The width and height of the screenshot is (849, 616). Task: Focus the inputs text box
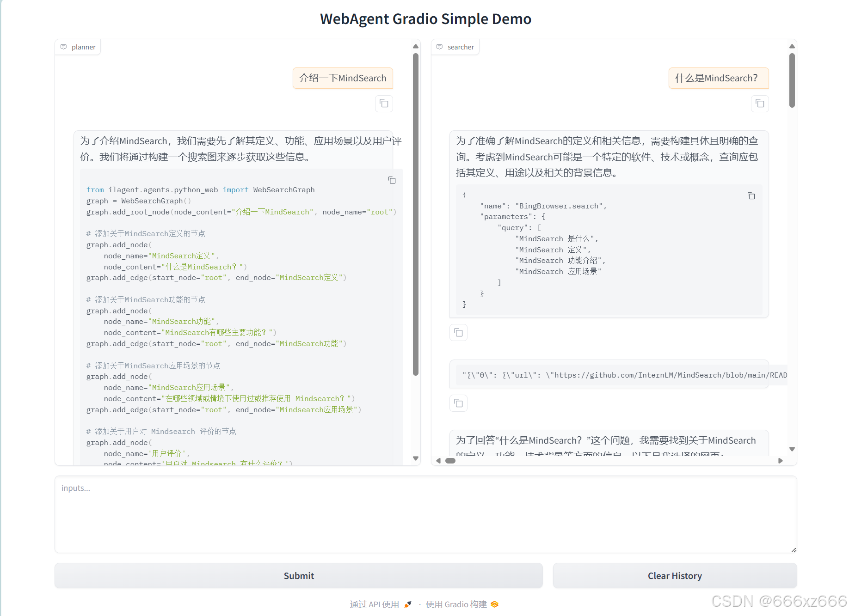tap(426, 514)
